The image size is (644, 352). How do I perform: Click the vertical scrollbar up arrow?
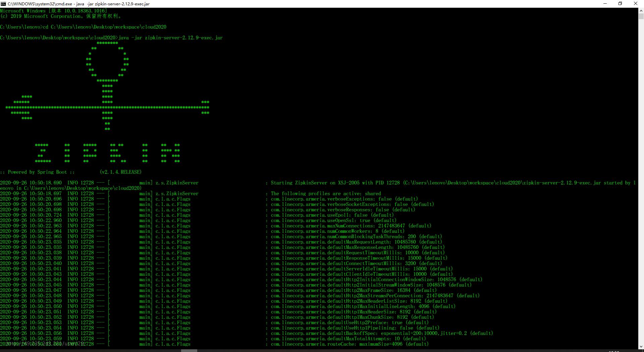[x=641, y=10]
